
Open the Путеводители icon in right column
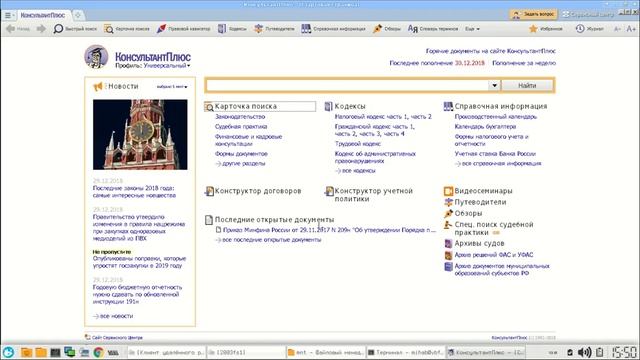point(448,202)
